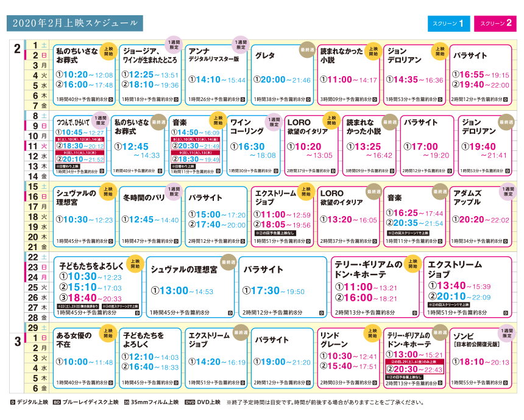Click the blue スクリーン1 legend label

[x=449, y=24]
